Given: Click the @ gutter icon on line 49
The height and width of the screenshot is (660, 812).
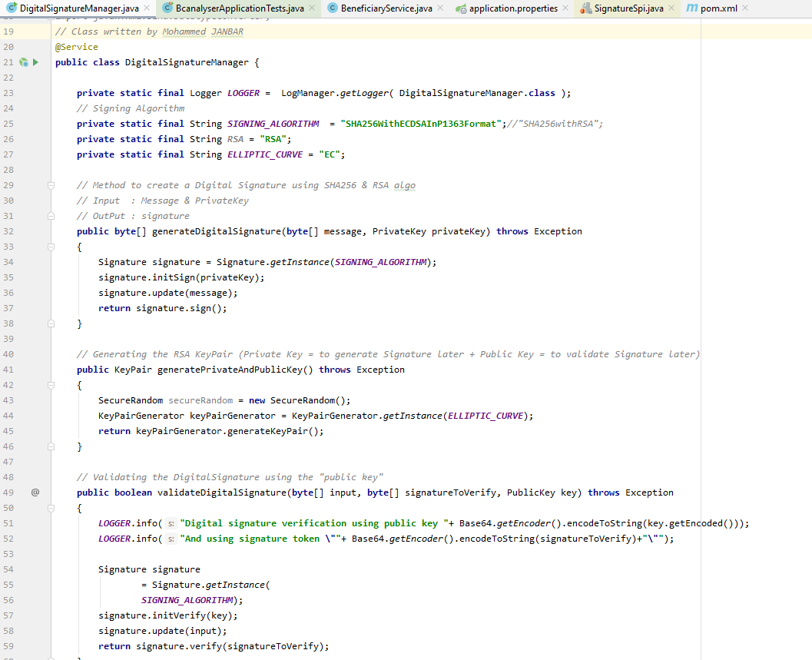Looking at the screenshot, I should pos(35,493).
